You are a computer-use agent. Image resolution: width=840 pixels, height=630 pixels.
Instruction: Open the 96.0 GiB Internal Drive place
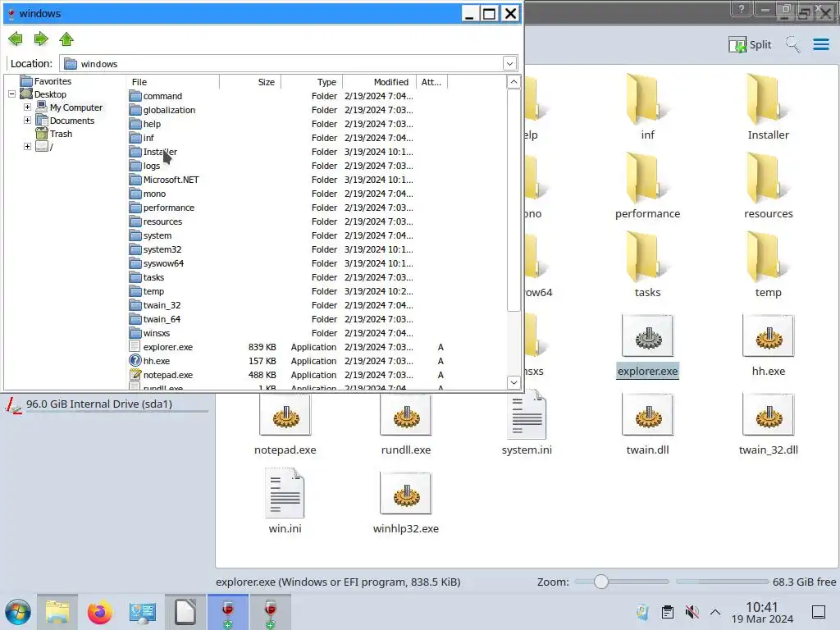[107, 404]
